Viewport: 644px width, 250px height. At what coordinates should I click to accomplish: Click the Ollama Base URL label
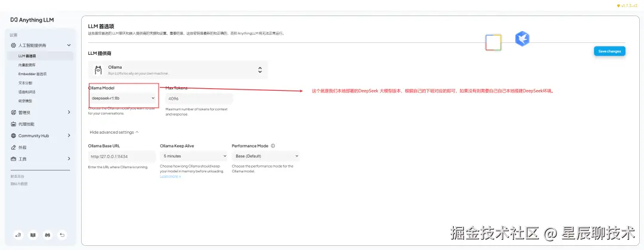[104, 146]
